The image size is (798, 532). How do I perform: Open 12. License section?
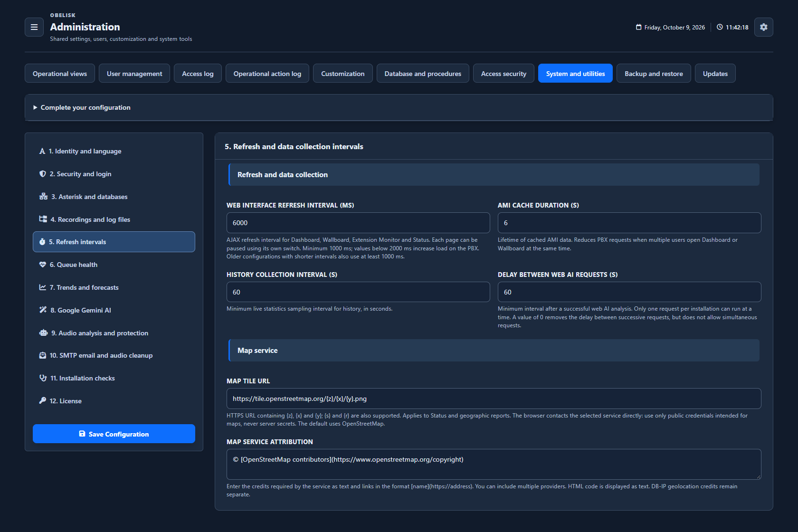pos(114,400)
